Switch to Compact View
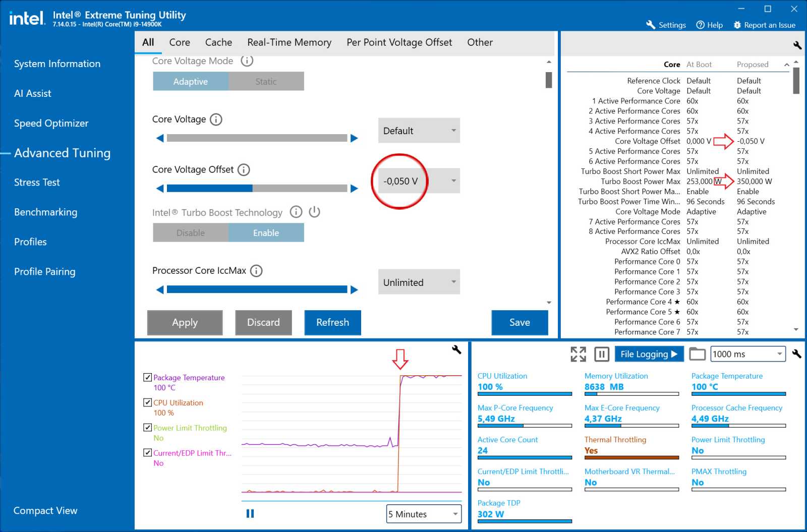Screen dimensions: 807x532 [45, 510]
